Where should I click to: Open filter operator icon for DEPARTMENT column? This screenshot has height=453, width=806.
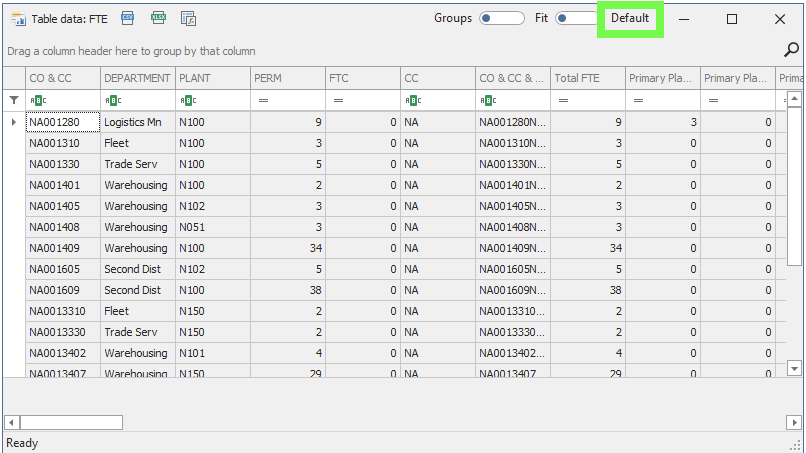pyautogui.click(x=113, y=100)
